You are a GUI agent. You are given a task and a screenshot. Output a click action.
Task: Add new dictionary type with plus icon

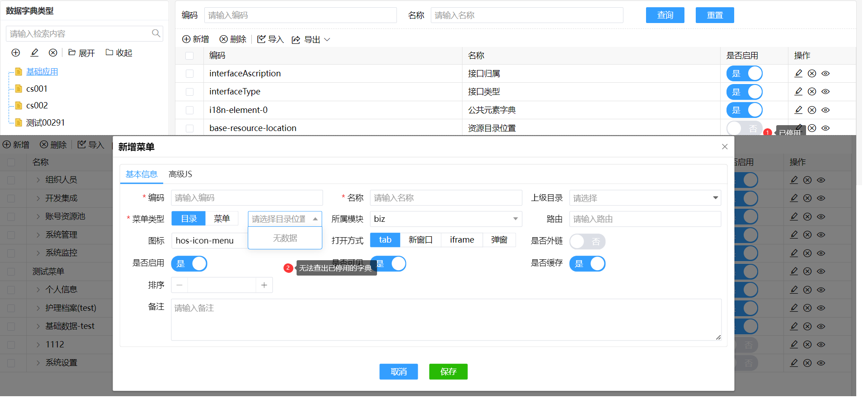coord(16,53)
